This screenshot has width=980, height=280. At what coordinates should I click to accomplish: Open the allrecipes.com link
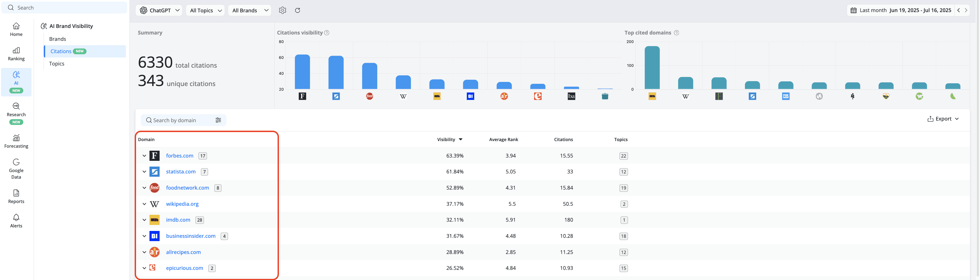tap(183, 252)
